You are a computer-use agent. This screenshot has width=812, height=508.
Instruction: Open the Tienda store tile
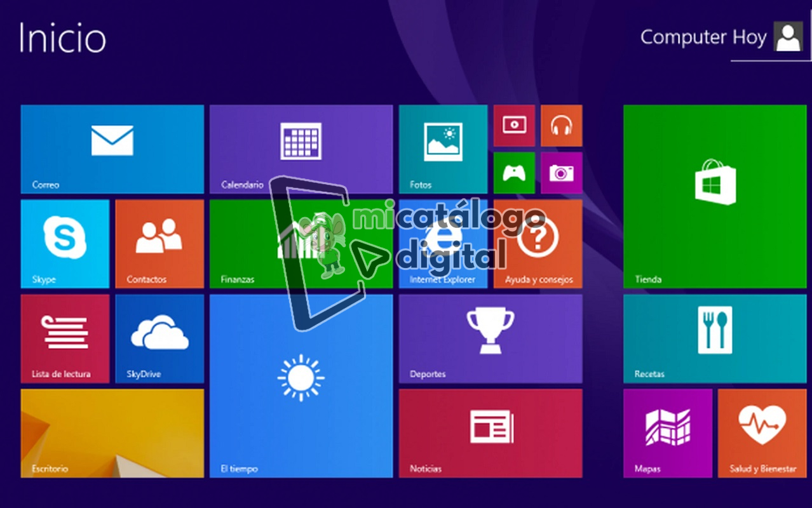coord(715,197)
